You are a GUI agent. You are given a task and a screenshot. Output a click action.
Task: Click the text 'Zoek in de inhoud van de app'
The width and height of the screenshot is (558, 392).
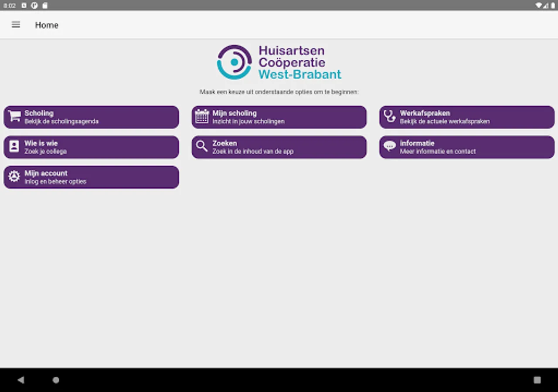tap(253, 152)
